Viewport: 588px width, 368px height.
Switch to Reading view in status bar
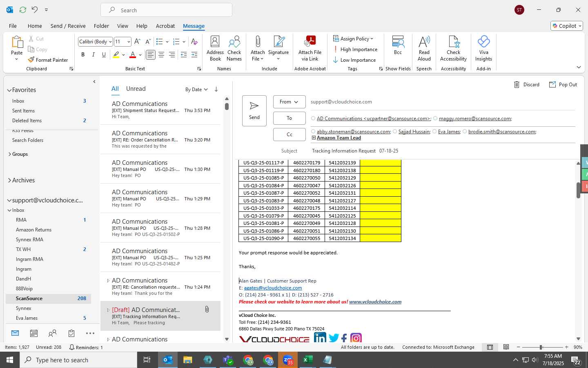[x=506, y=347]
